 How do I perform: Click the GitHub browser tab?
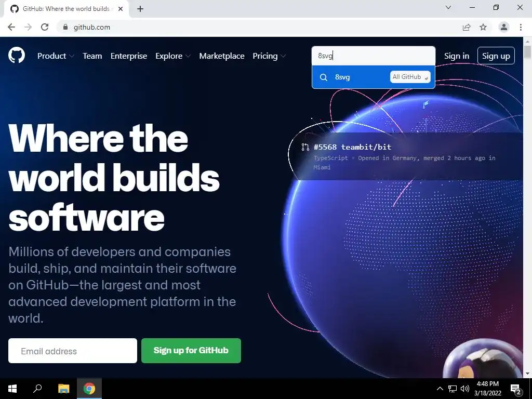pos(66,9)
